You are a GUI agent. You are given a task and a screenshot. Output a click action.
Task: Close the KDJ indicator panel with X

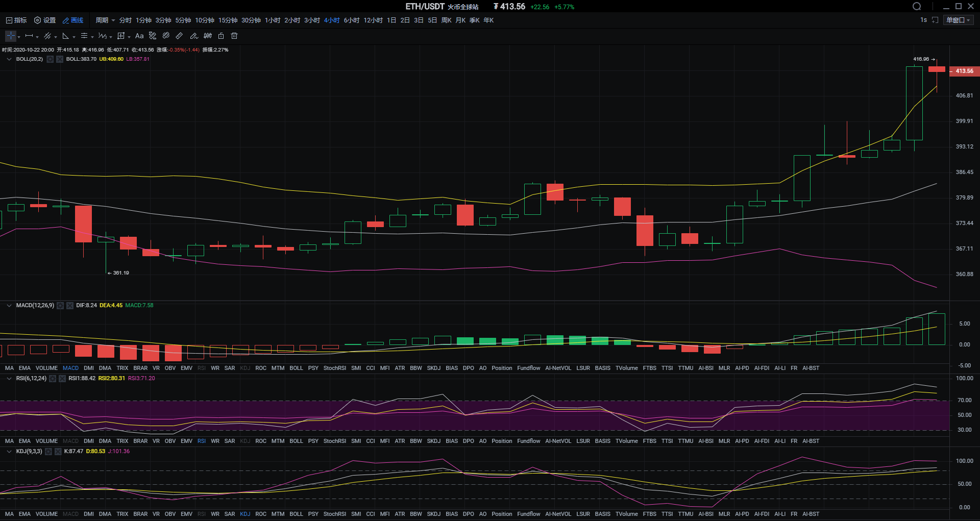pos(58,452)
